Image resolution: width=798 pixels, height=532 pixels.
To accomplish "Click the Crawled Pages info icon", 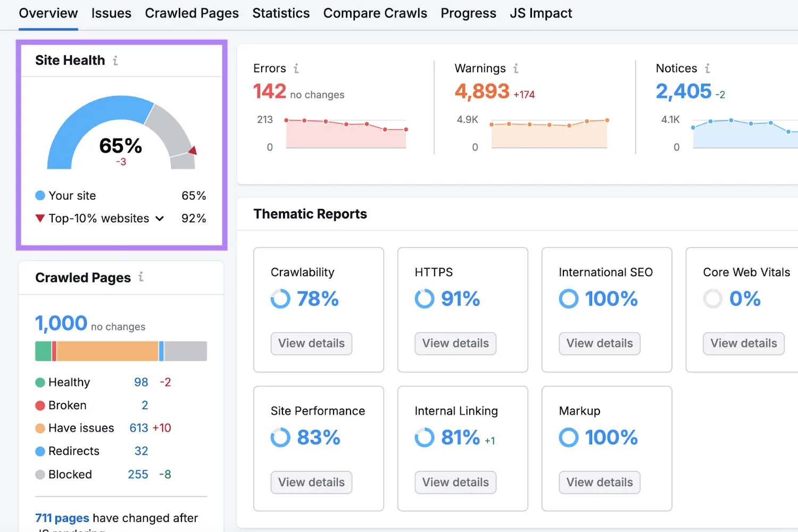I will click(141, 277).
